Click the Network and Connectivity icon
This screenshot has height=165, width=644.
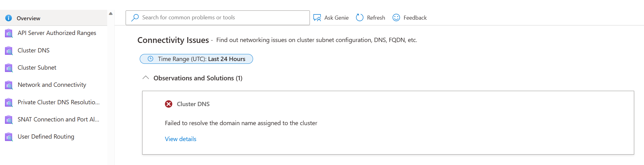[9, 85]
